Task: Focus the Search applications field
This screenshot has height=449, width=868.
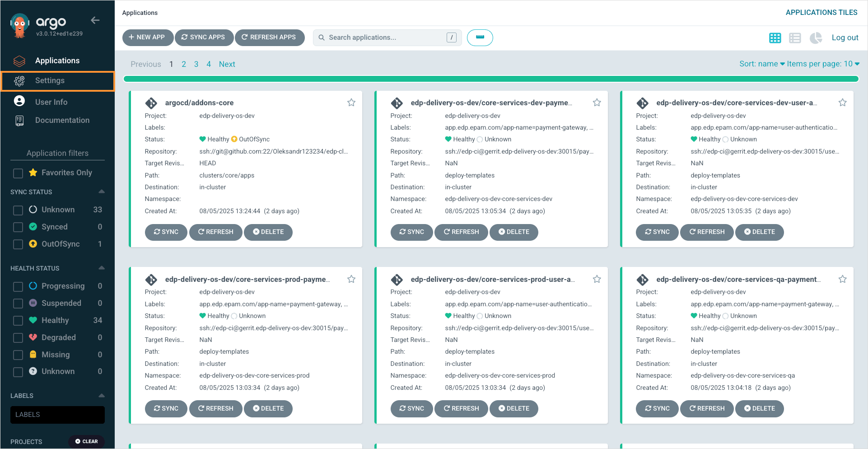Action: [x=386, y=37]
